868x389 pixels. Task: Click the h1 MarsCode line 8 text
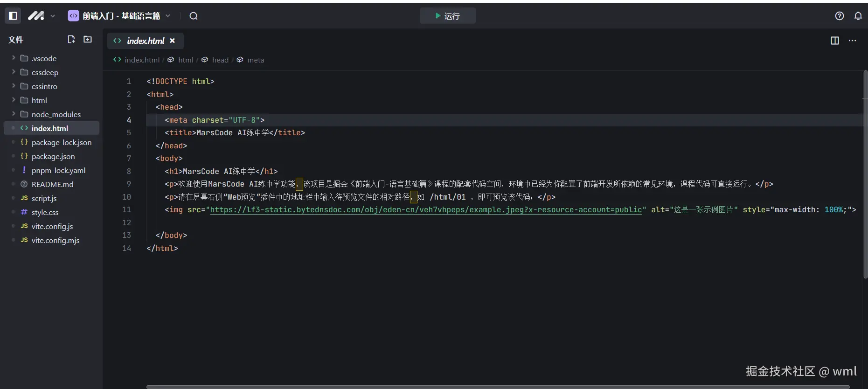click(221, 171)
